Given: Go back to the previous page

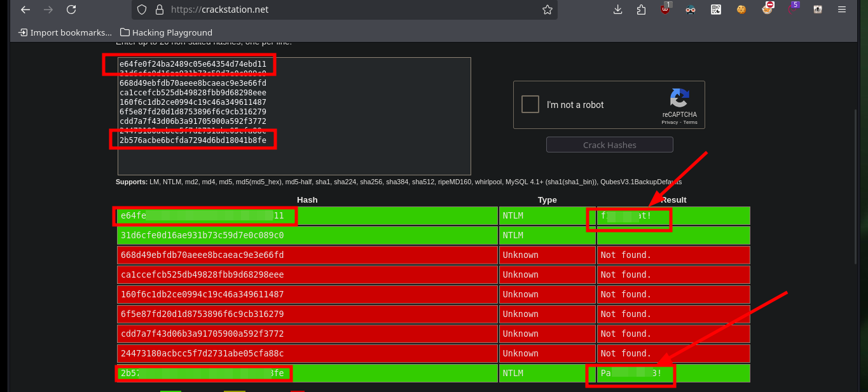Looking at the screenshot, I should [25, 10].
